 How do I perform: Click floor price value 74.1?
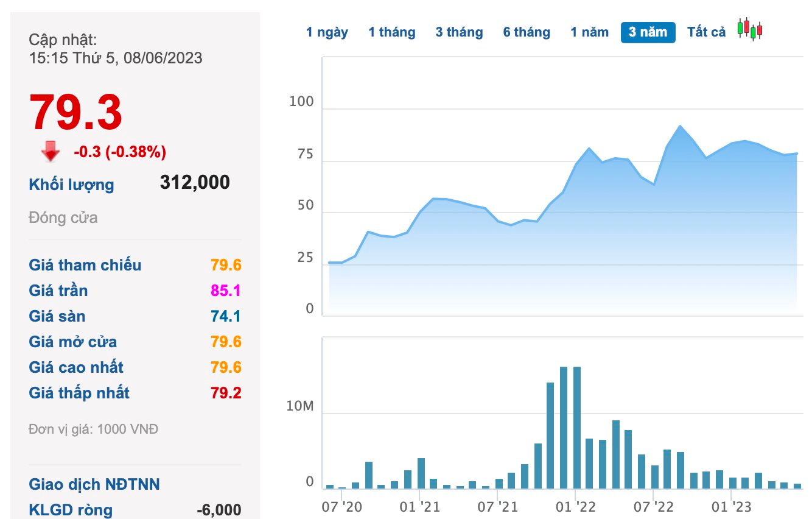[x=226, y=316]
